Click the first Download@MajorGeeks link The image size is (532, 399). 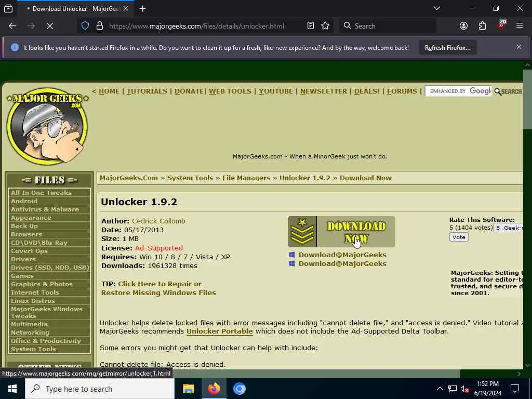pyautogui.click(x=342, y=255)
